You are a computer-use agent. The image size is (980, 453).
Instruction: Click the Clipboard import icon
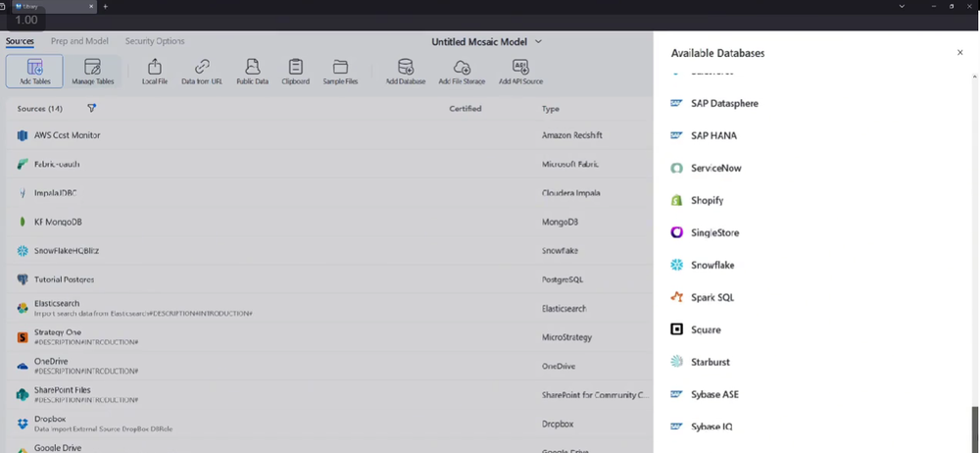[296, 67]
